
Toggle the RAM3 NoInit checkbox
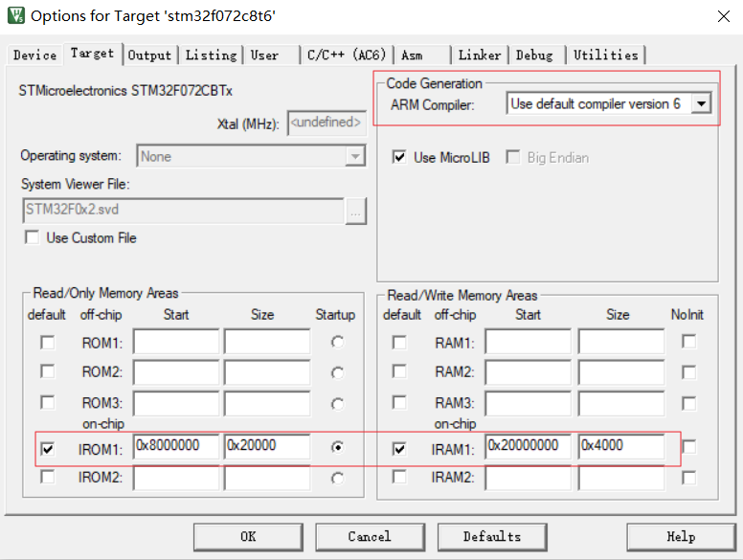[689, 403]
